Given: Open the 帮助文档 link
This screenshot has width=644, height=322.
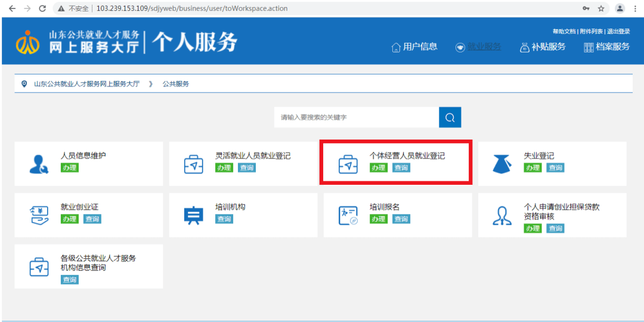Looking at the screenshot, I should pyautogui.click(x=564, y=32).
